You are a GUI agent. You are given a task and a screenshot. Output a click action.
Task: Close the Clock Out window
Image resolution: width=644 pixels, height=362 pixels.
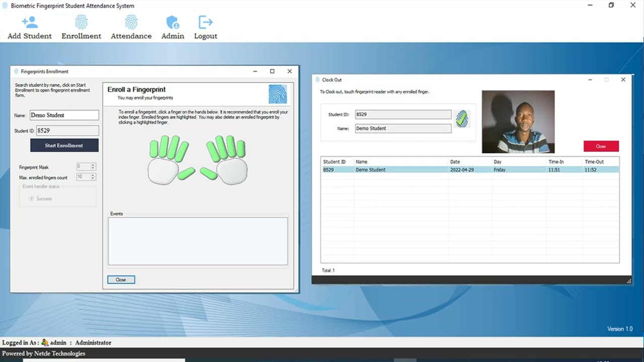click(623, 79)
